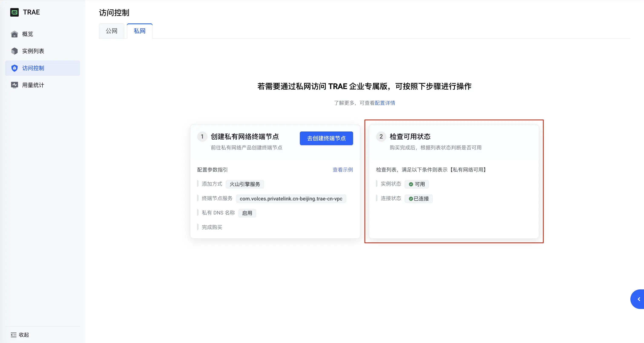Expand the blue floating panel chevron
Viewport: 644px width, 343px height.
[639, 299]
